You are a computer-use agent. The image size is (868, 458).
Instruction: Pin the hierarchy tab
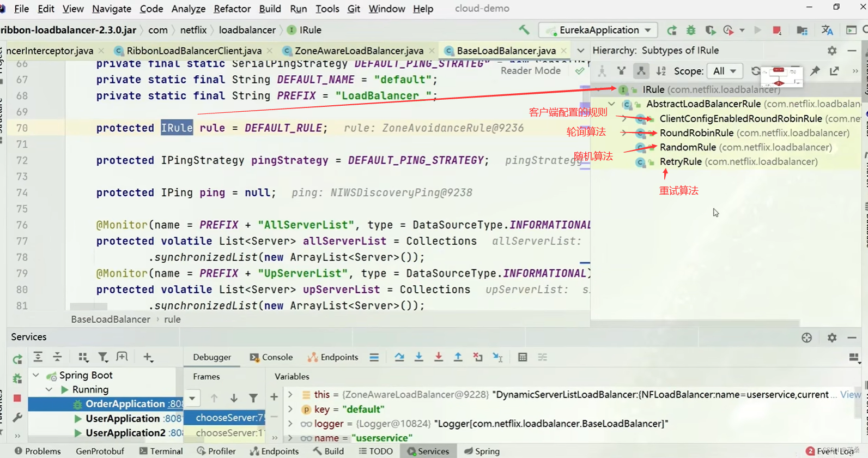tap(815, 71)
